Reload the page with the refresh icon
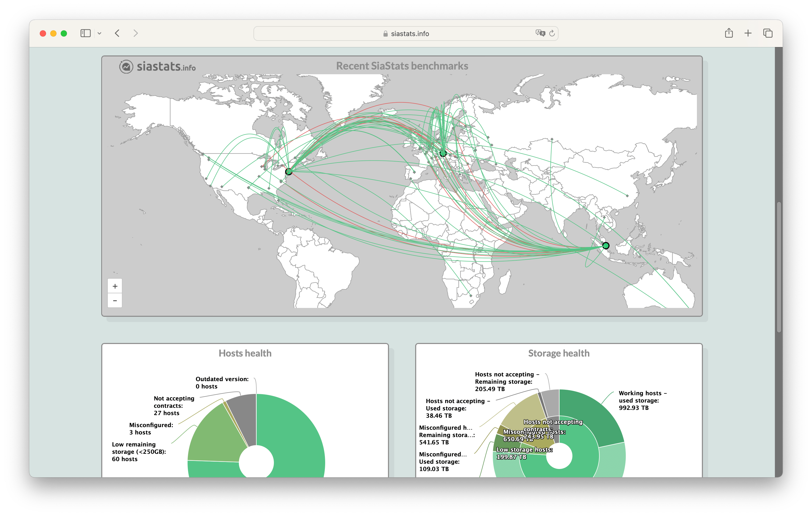This screenshot has height=516, width=812. [552, 33]
